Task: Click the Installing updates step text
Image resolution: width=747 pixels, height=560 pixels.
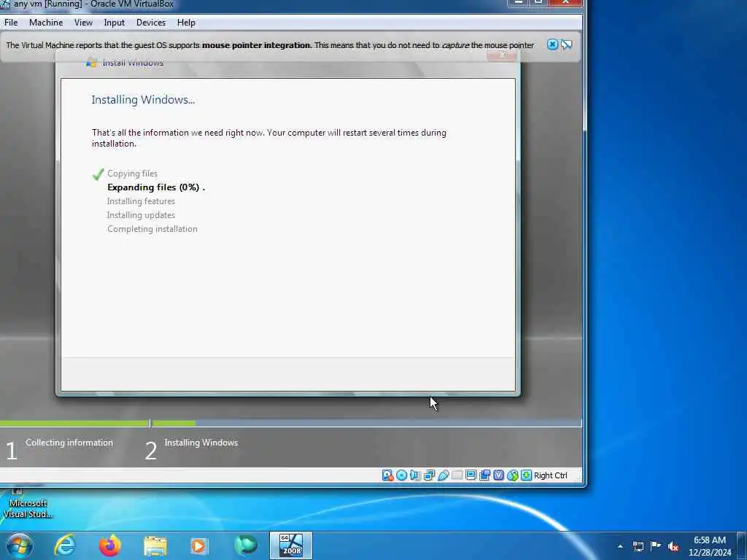Action: 141,215
